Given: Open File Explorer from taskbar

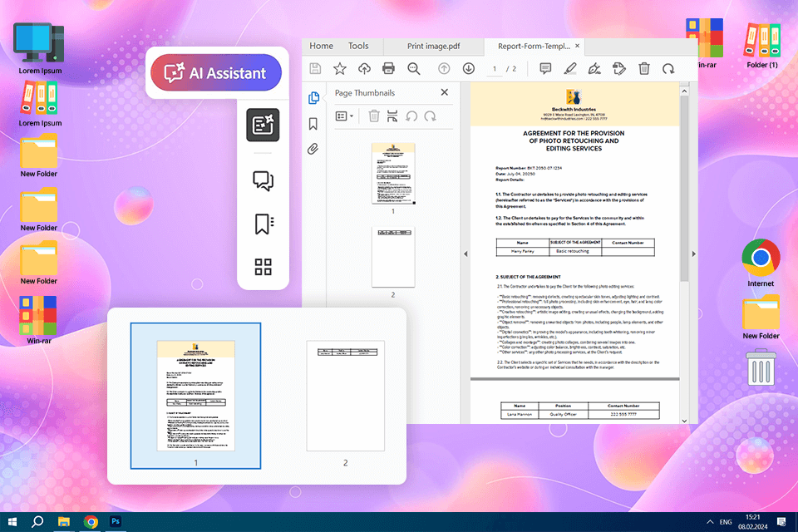Looking at the screenshot, I should pos(64,522).
